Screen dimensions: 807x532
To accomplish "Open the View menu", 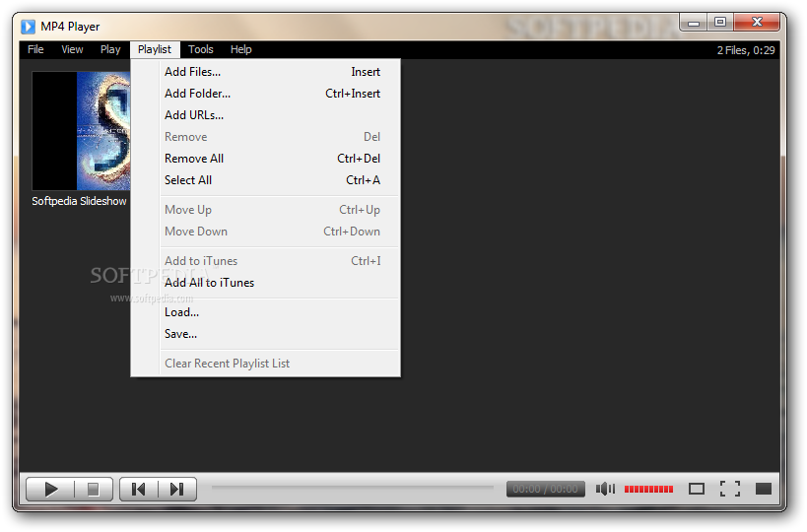I will point(72,49).
